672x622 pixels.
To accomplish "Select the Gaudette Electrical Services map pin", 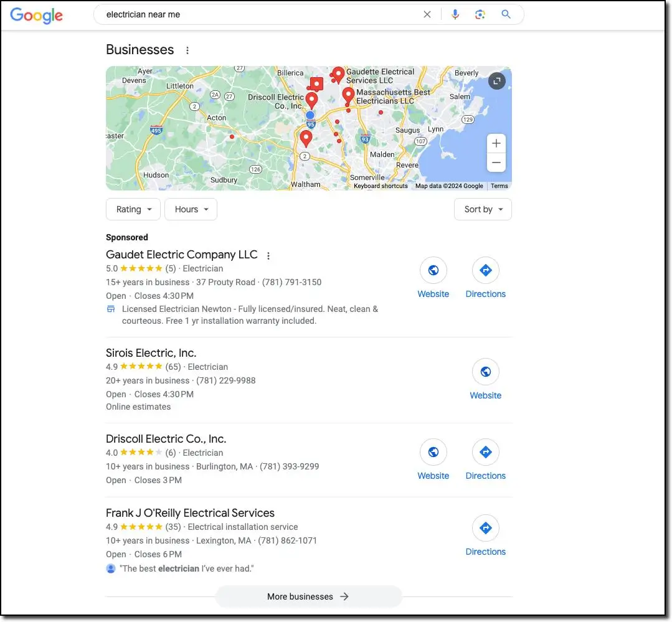I will tap(338, 74).
